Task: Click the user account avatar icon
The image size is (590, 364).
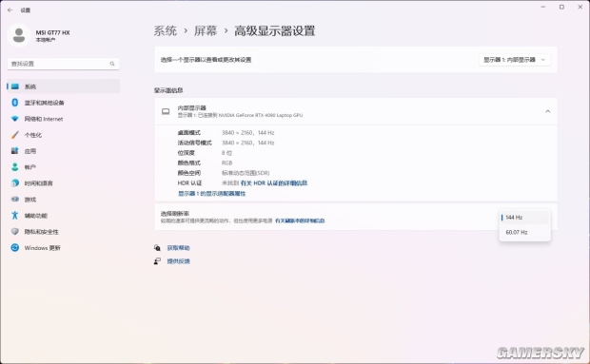Action: [19, 35]
